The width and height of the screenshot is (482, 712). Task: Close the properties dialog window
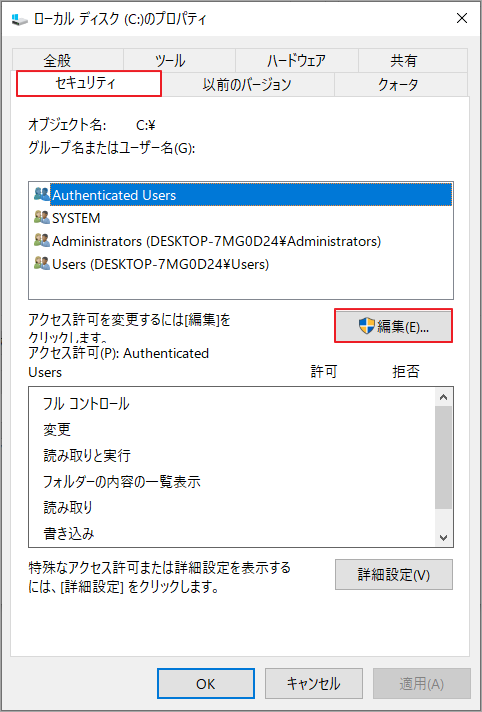[462, 18]
